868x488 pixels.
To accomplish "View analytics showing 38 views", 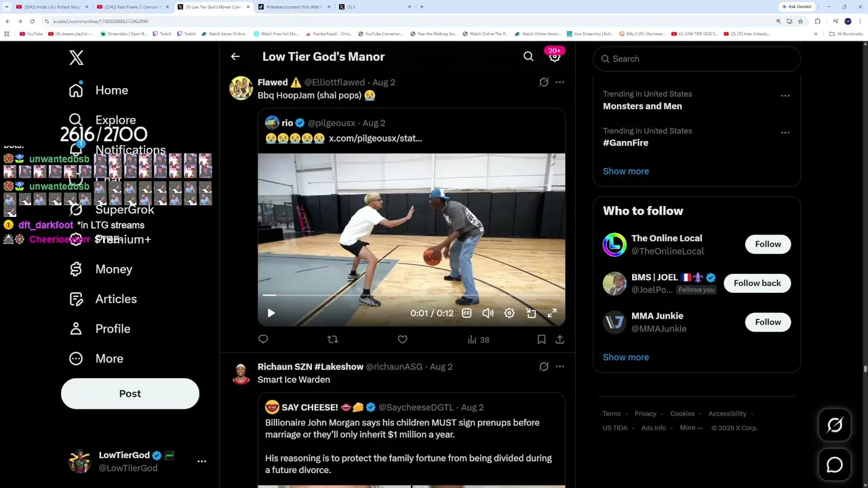I will [478, 340].
